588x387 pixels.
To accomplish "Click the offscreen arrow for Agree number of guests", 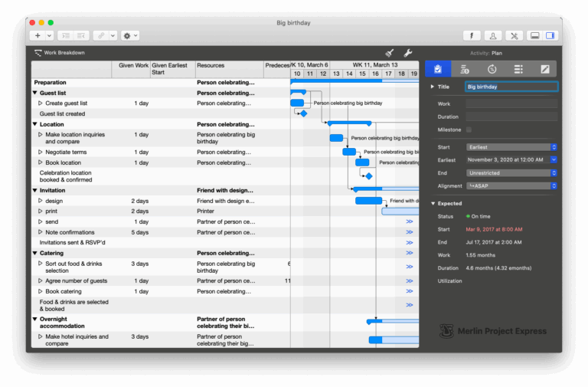I will coord(410,280).
